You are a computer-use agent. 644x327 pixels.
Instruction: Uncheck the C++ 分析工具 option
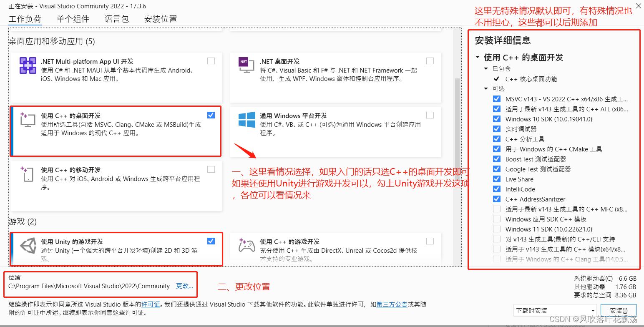pyautogui.click(x=497, y=139)
